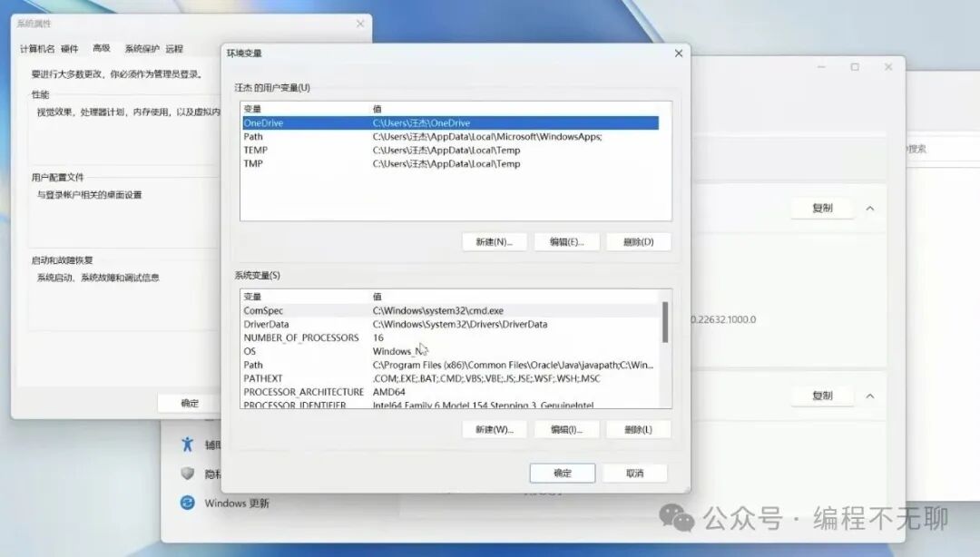The image size is (980, 557).
Task: Select the PROCESSOR_IDENTIFIER row
Action: point(450,405)
